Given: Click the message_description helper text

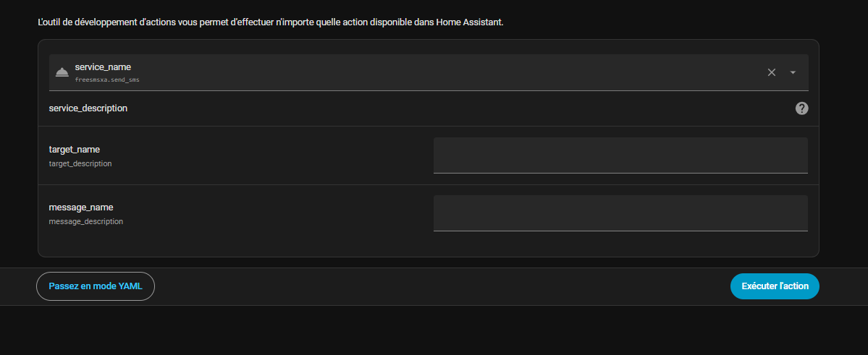Looking at the screenshot, I should coord(86,222).
